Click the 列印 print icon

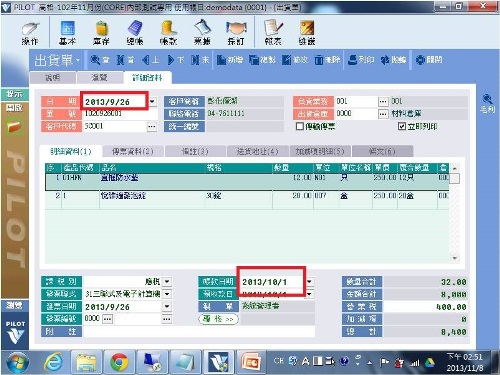361,60
